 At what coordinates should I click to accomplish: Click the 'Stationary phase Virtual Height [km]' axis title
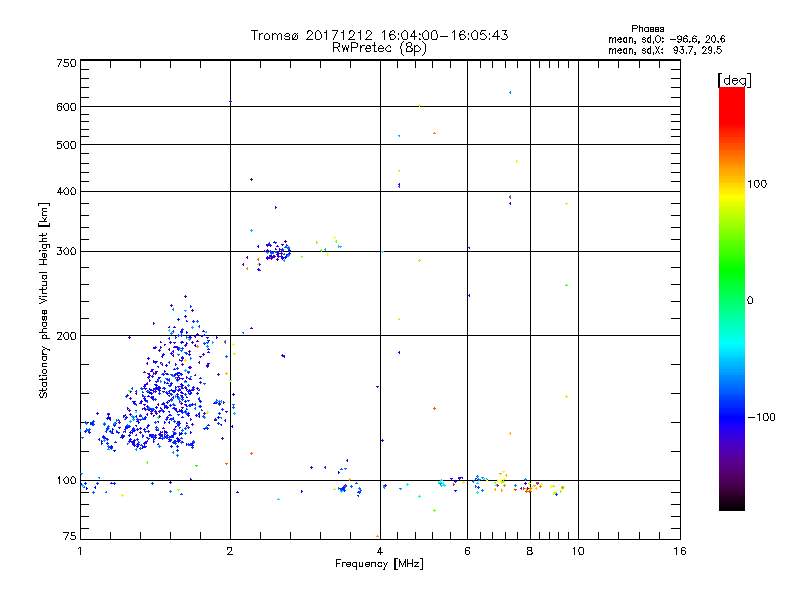point(44,301)
